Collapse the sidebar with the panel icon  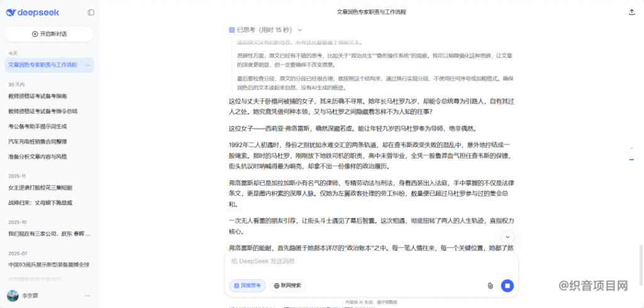(x=91, y=13)
